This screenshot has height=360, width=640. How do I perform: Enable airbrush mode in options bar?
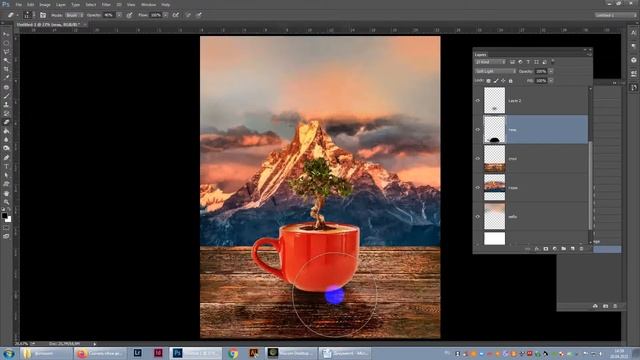(x=176, y=15)
